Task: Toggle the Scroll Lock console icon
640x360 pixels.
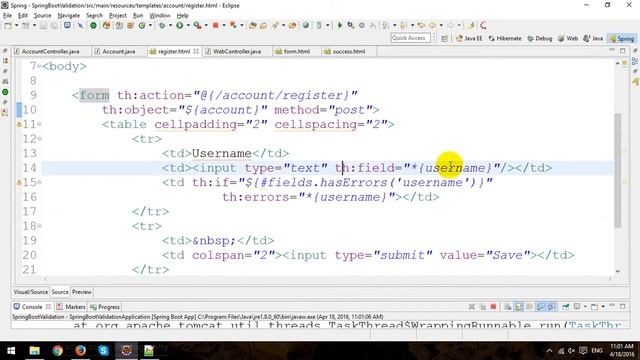Action: (x=518, y=307)
